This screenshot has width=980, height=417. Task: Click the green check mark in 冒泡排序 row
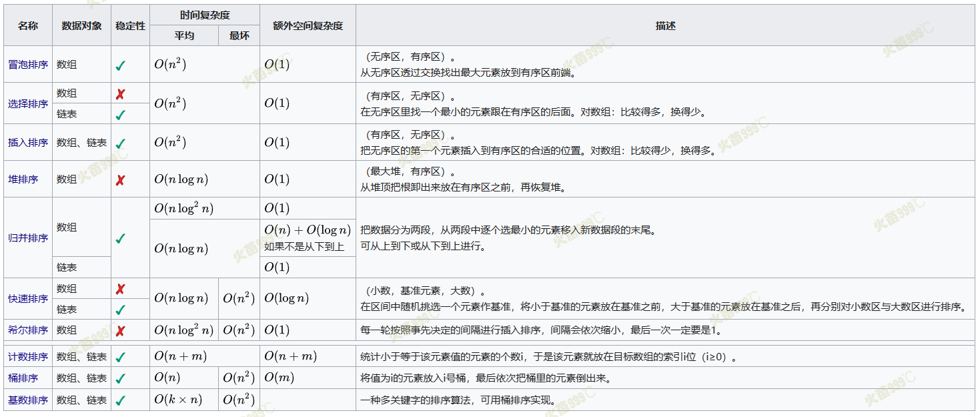click(120, 65)
